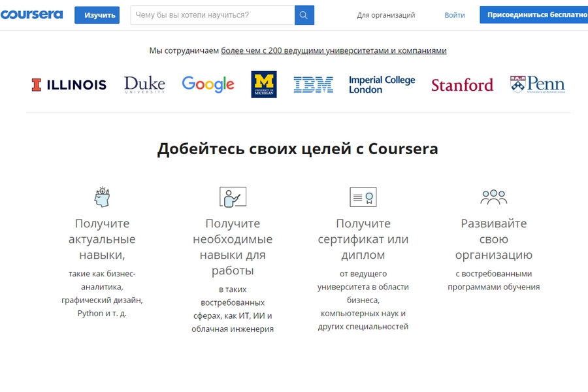This screenshot has height=392, width=588.
Task: Select the Stanford logo
Action: tap(462, 85)
